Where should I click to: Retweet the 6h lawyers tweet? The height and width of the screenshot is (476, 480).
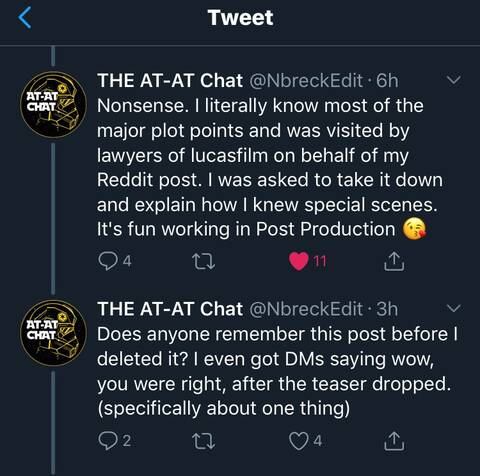204,262
